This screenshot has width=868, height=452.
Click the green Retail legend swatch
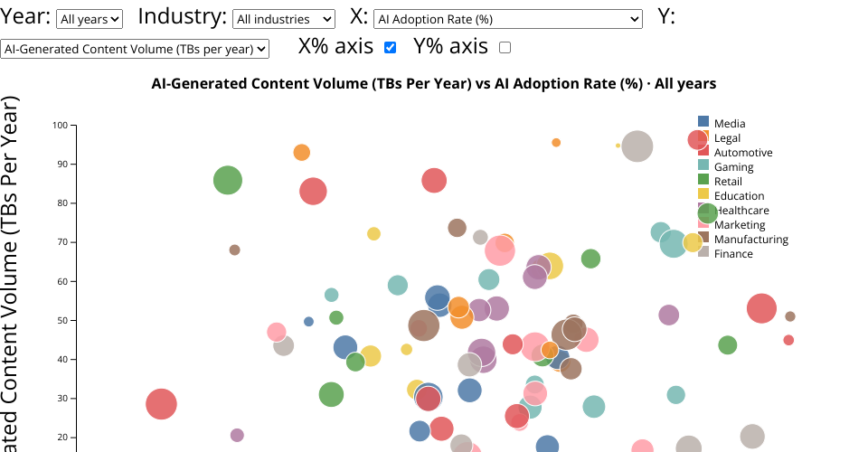pyautogui.click(x=703, y=180)
